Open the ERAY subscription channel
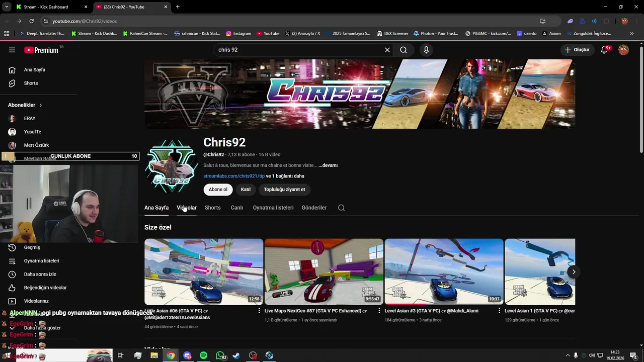 pyautogui.click(x=30, y=118)
